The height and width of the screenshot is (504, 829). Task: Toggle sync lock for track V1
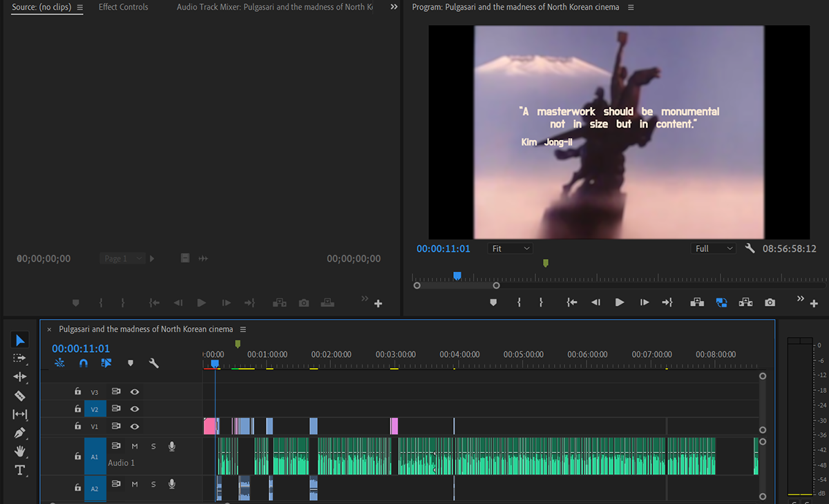coord(116,426)
